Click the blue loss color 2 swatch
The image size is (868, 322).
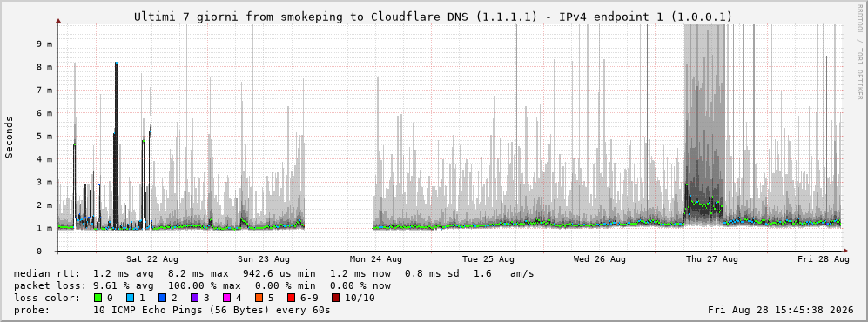pos(161,299)
